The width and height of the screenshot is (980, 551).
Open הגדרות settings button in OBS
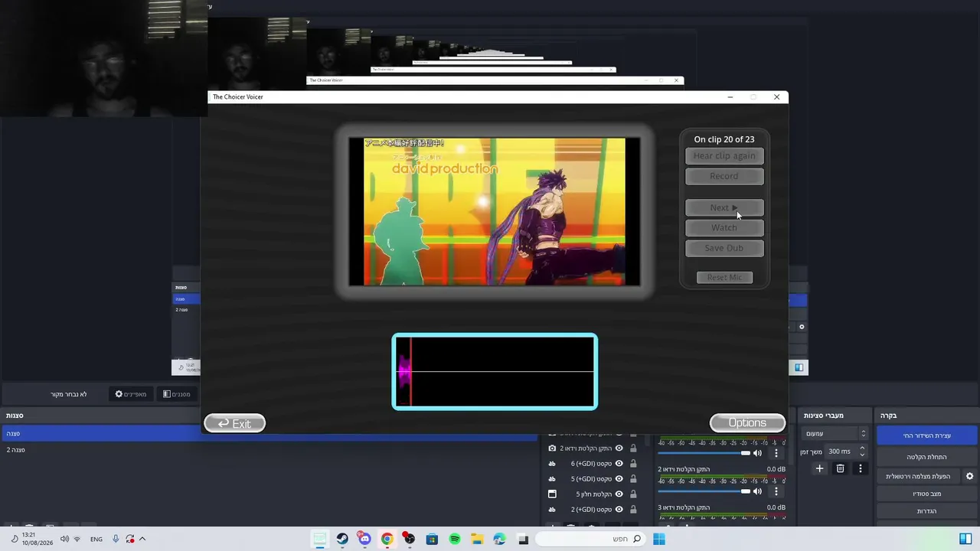pos(926,511)
